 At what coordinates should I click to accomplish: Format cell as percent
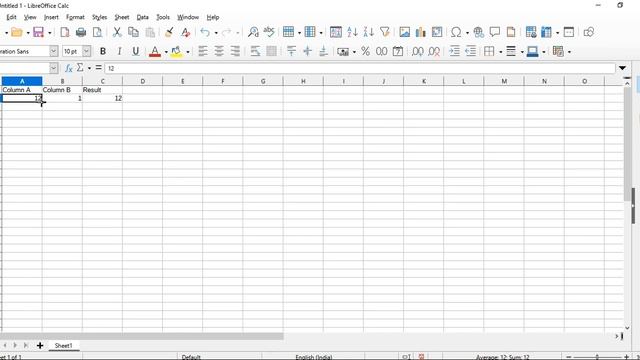pos(365,51)
